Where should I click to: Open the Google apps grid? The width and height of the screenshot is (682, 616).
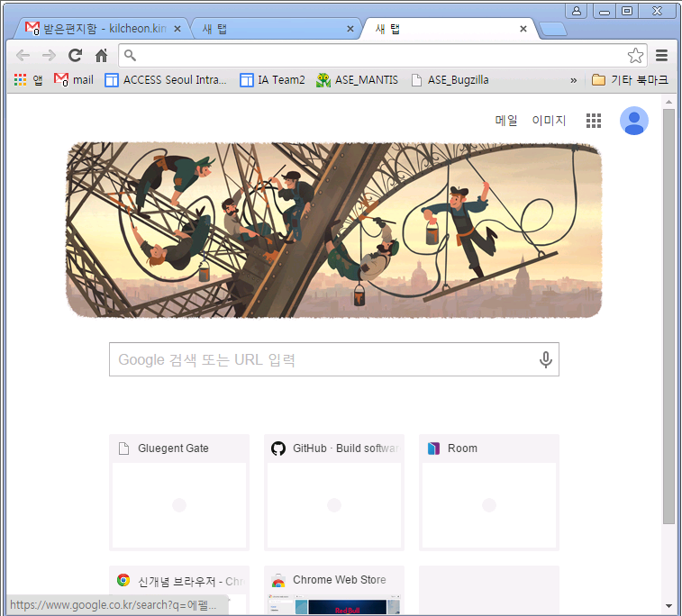point(594,121)
